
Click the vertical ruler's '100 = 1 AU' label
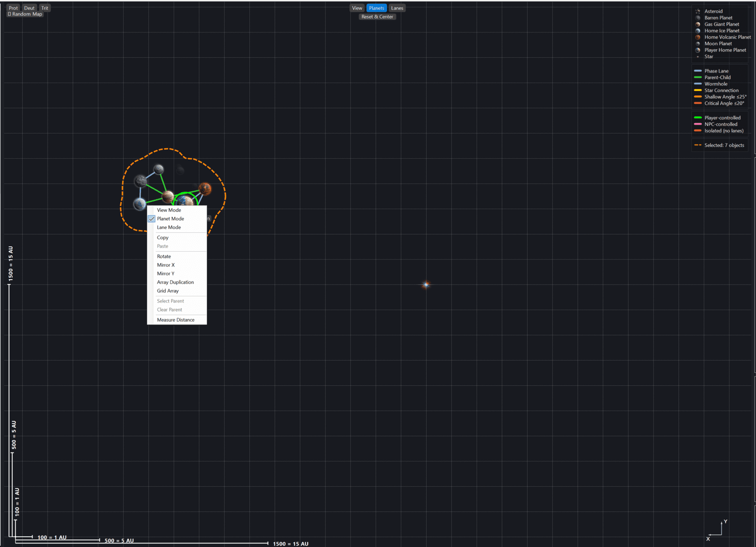pos(17,502)
